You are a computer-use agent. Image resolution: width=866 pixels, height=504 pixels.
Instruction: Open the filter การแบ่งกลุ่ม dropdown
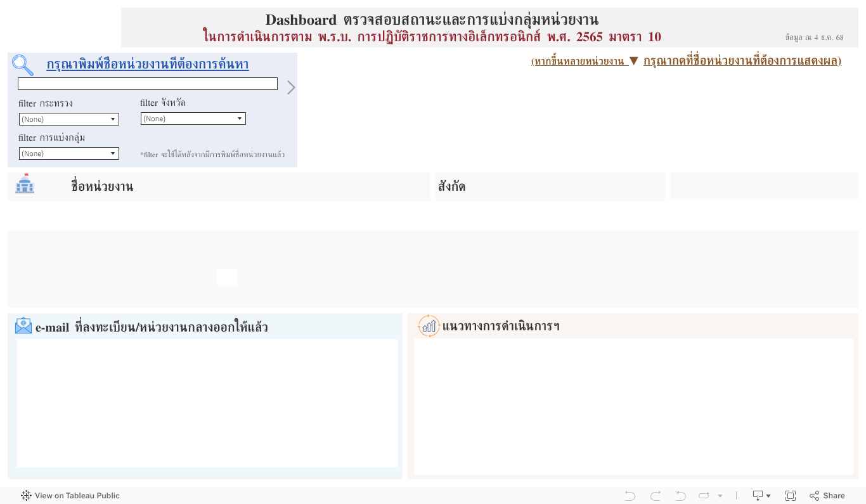pos(68,153)
